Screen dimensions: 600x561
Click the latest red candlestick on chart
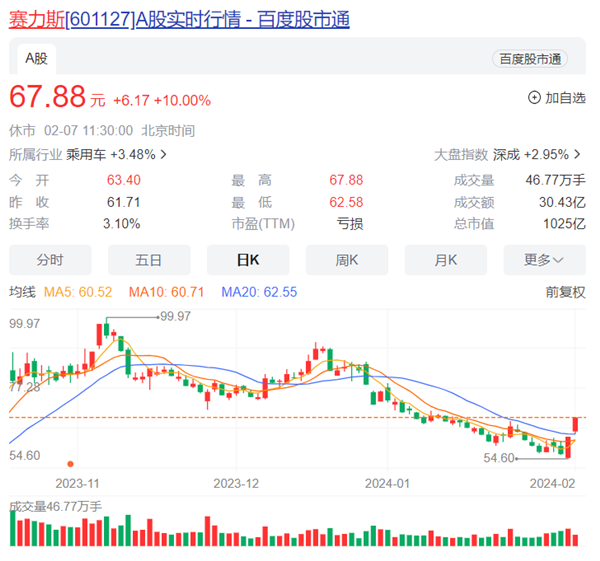576,425
